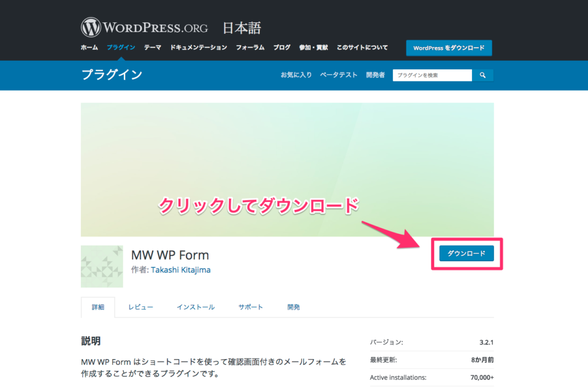Viewport: 588px width, 389px height.
Task: Click the plugin banner image
Action: [287, 169]
